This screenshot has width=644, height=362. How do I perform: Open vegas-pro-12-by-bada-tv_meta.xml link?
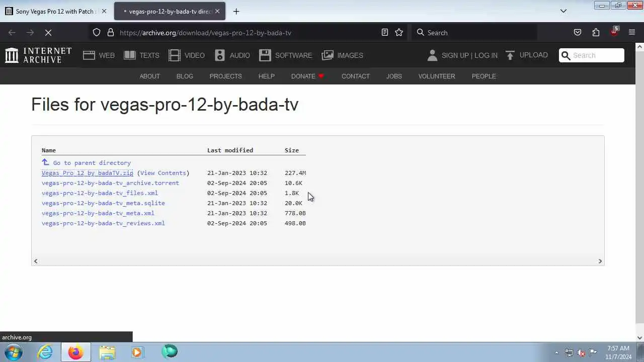[98, 213]
